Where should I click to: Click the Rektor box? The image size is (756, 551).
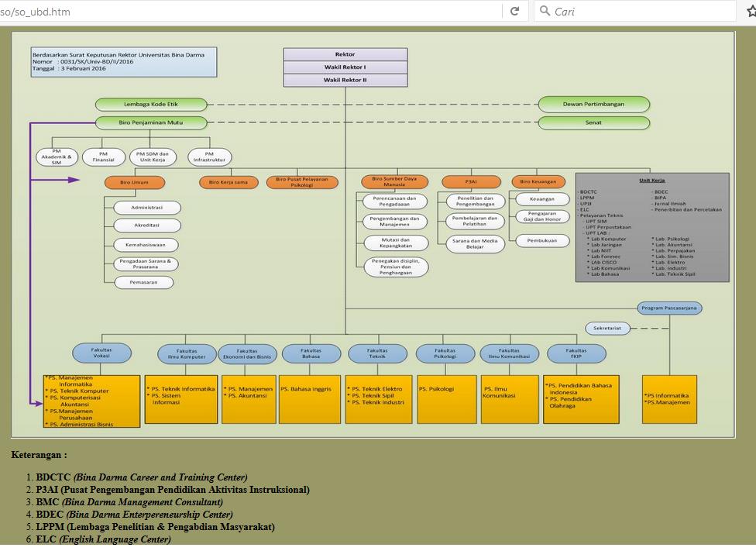345,54
